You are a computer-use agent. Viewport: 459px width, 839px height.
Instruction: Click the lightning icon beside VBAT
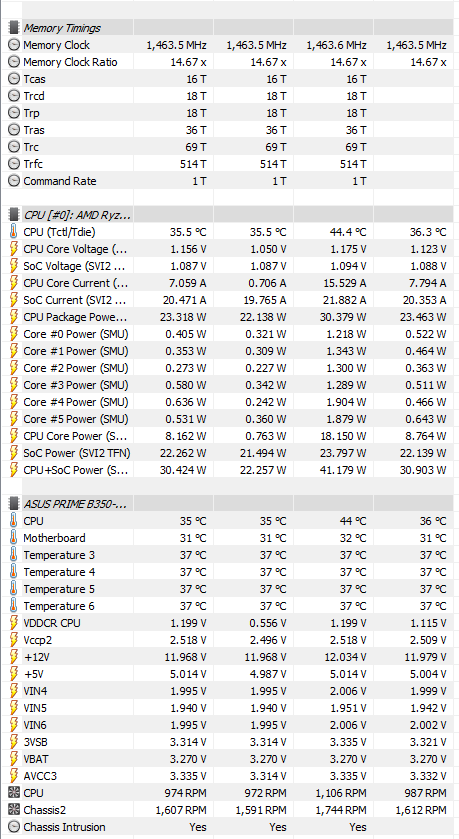click(14, 759)
